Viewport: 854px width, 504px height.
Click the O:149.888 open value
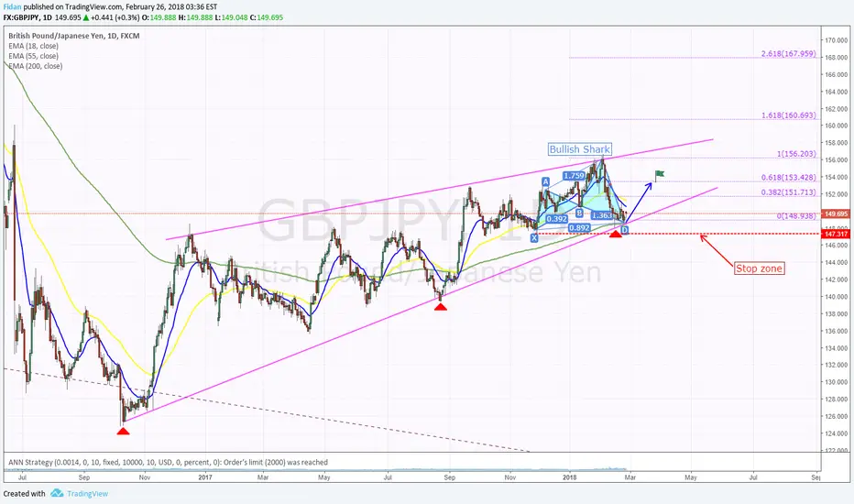[159, 17]
